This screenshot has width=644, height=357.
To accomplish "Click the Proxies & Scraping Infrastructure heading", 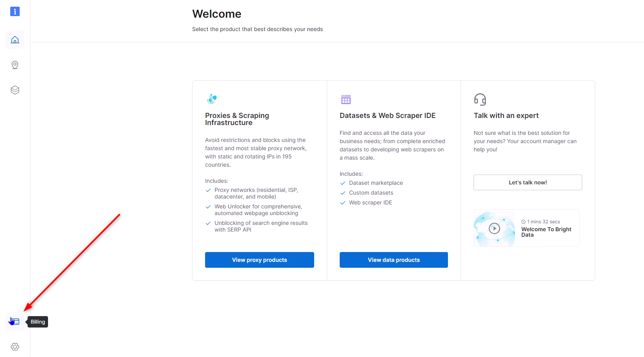I will click(237, 119).
